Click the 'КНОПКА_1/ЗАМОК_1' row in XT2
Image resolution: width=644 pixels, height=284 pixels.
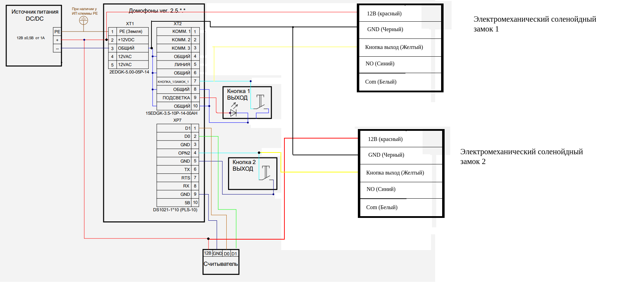[178, 81]
